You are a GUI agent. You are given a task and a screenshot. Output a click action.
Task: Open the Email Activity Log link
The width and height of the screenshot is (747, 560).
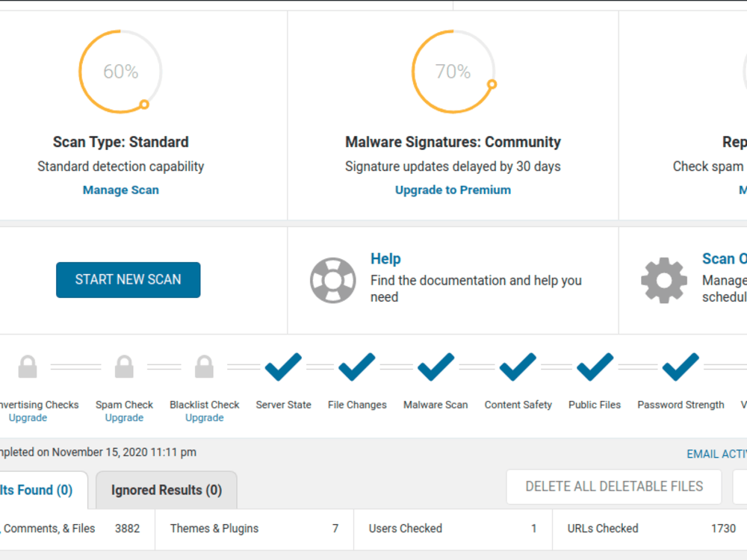click(x=716, y=454)
